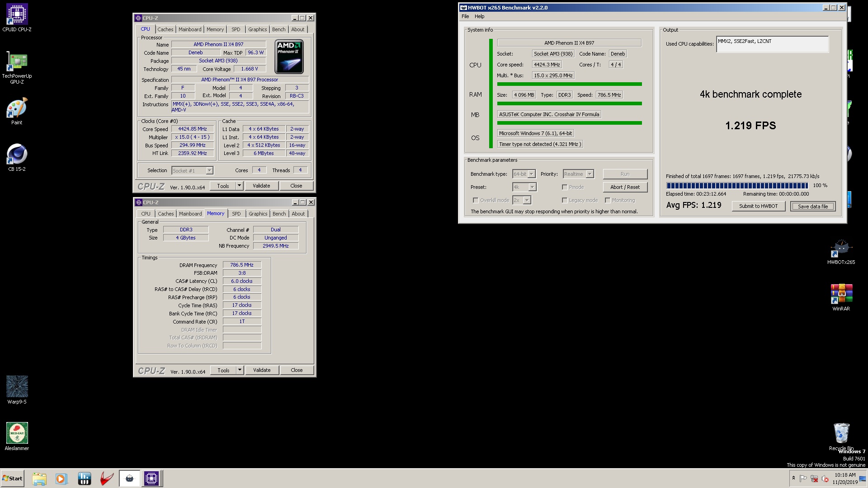
Task: Click Validate in upper CPU-Z window
Action: [x=261, y=186]
